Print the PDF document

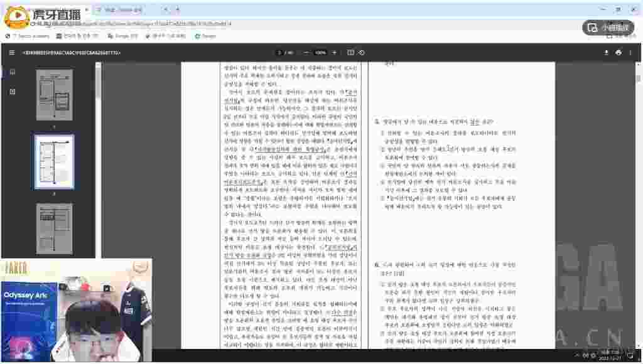(619, 53)
